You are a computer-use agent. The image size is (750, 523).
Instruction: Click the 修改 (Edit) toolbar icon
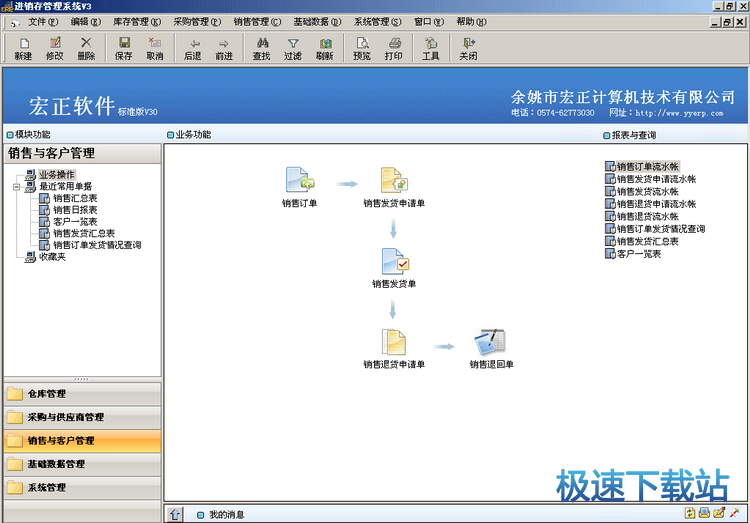(x=55, y=48)
